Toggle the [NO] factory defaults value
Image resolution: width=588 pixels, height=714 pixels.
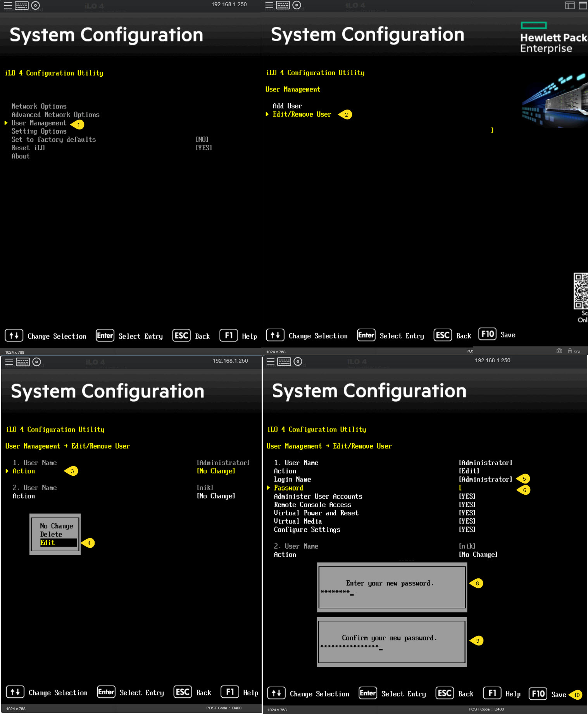pos(202,139)
